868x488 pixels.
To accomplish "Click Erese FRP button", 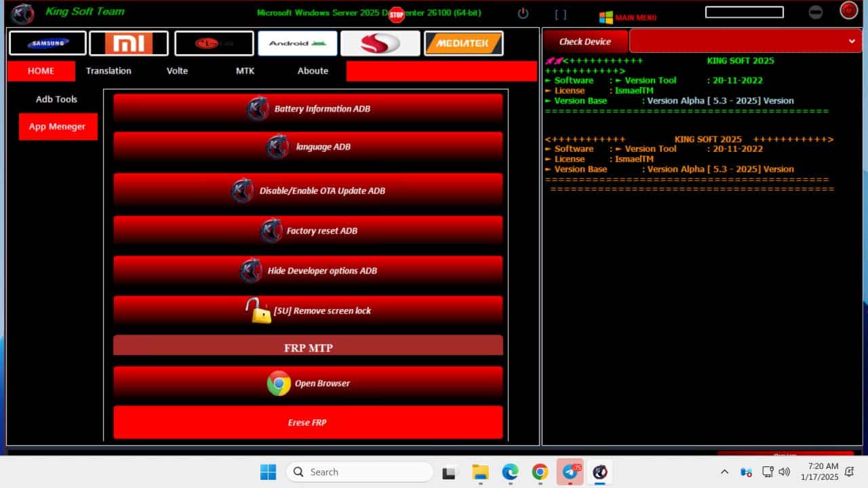I will 308,422.
